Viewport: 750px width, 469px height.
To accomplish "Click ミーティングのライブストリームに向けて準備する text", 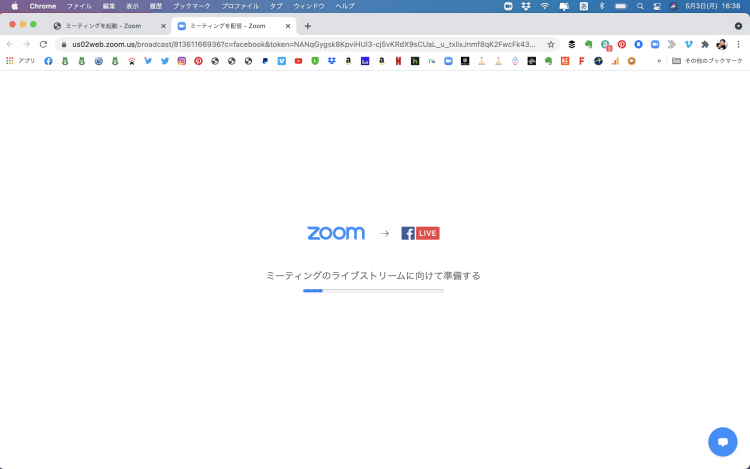I will point(373,275).
